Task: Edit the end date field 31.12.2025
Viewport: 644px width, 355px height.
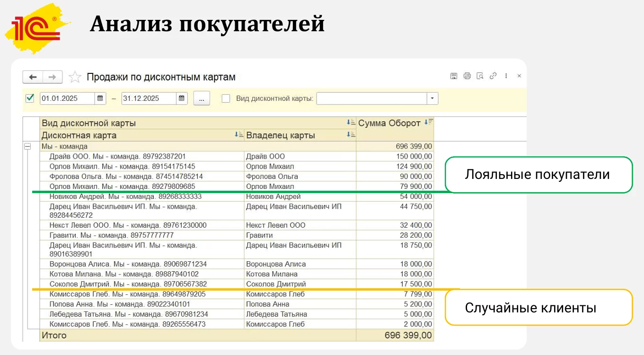Action: coord(150,98)
